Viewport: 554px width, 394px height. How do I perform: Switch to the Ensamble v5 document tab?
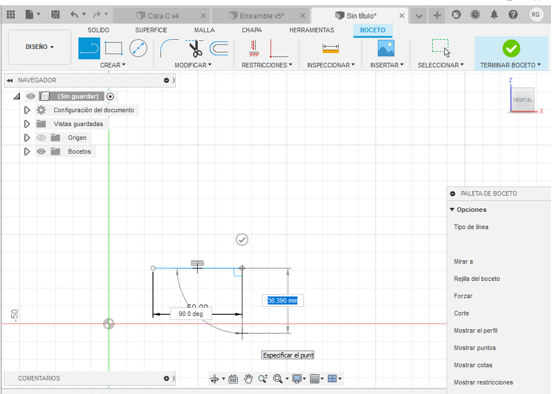point(261,16)
